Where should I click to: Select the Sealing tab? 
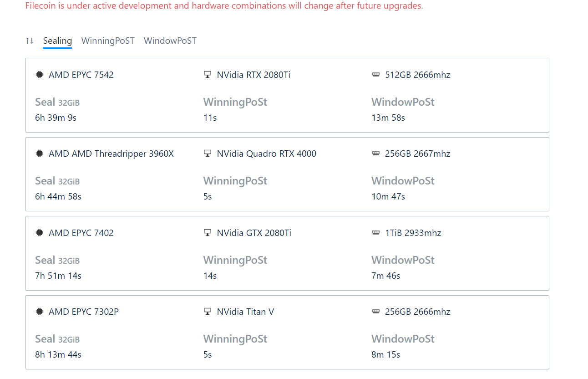pyautogui.click(x=57, y=41)
